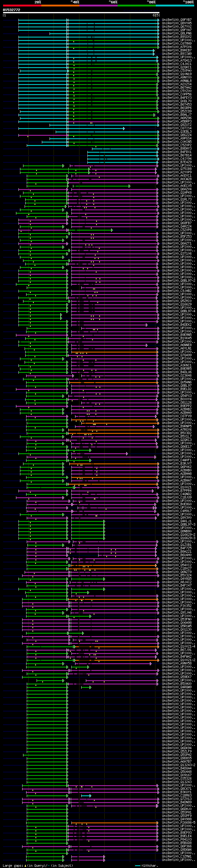This screenshot has width=197, height=868.
Task: Select hit UniRef100_O23646
Action: [x=177, y=376]
